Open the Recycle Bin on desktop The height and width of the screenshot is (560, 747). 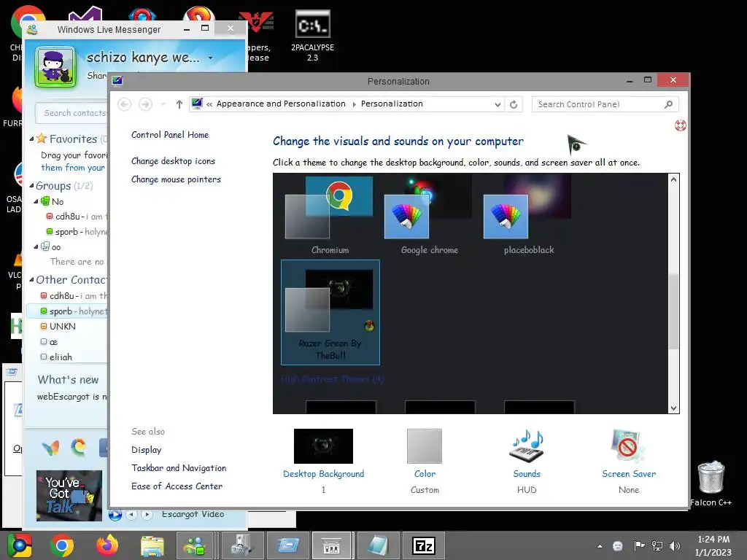(711, 483)
